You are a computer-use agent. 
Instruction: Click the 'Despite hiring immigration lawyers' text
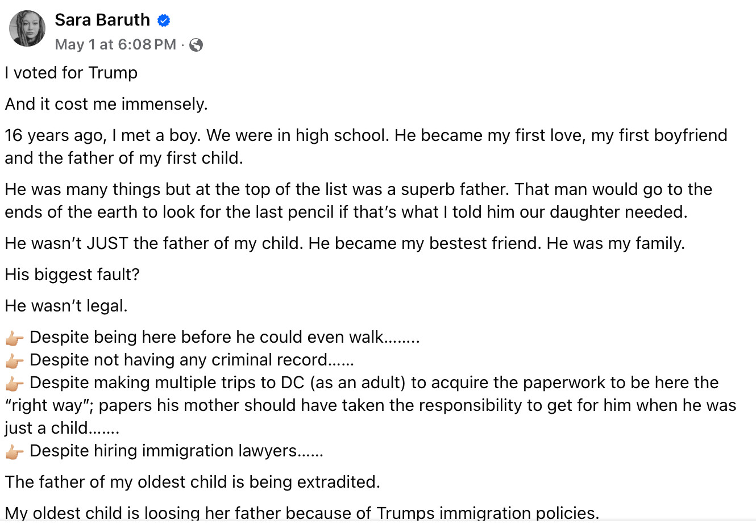176,451
